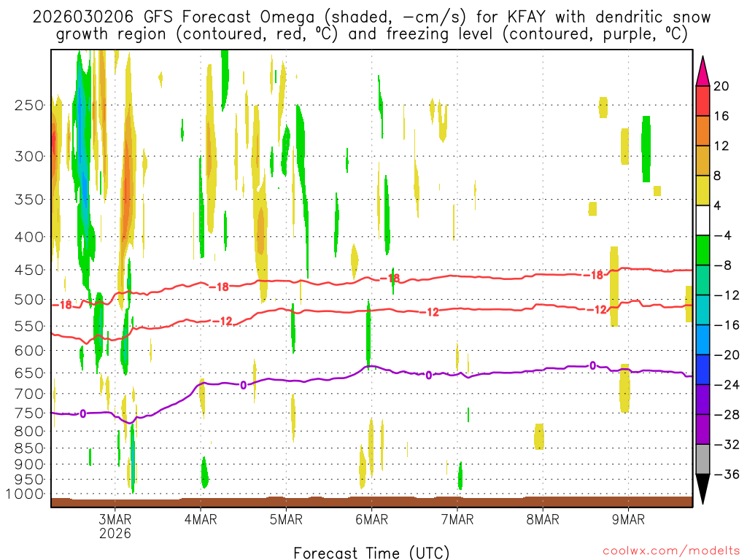Click the bright green swatch between -4 and -8

point(703,251)
